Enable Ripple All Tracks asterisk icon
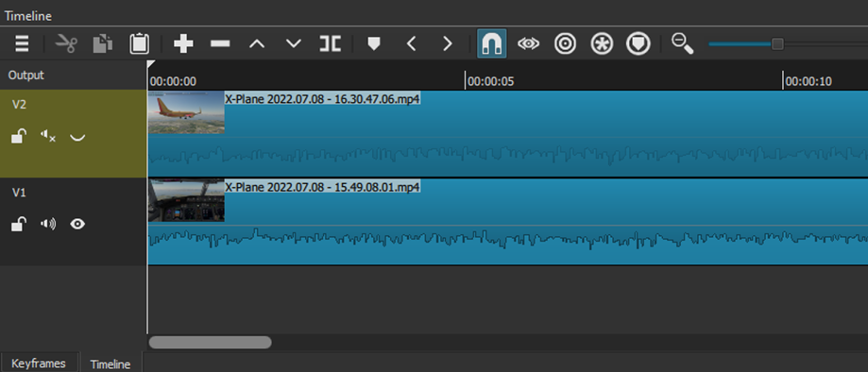868x372 pixels. [602, 43]
